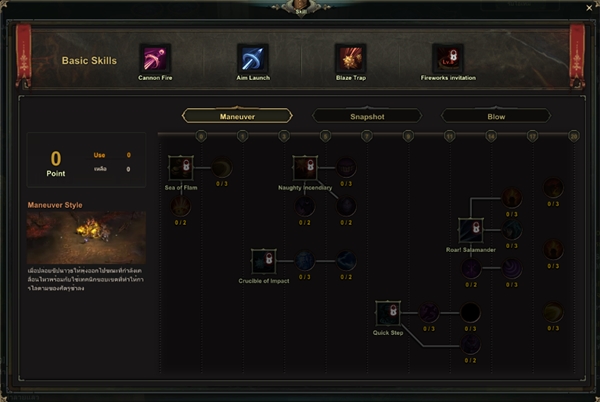The height and width of the screenshot is (402, 600).
Task: Click the level 20 marker on level bar
Action: tap(574, 136)
